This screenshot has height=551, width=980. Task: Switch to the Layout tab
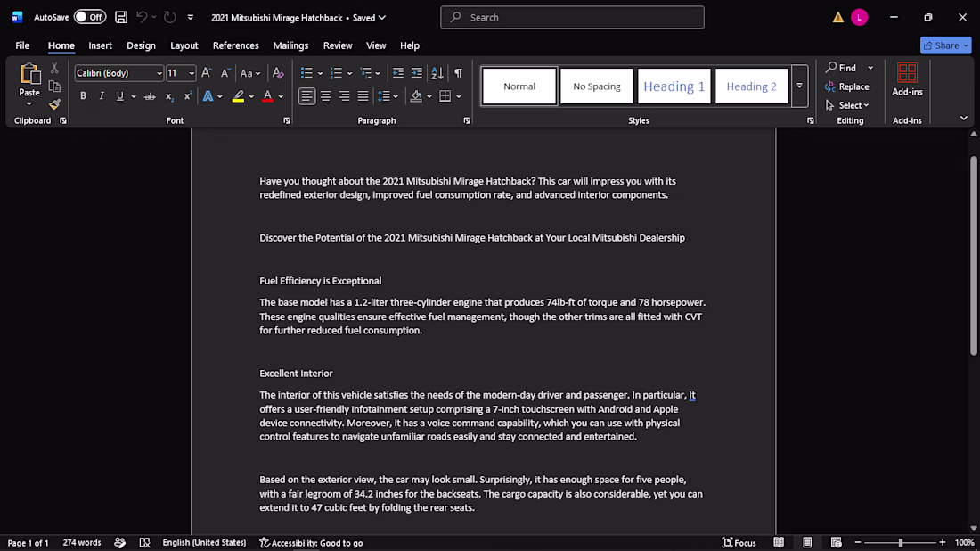point(184,45)
